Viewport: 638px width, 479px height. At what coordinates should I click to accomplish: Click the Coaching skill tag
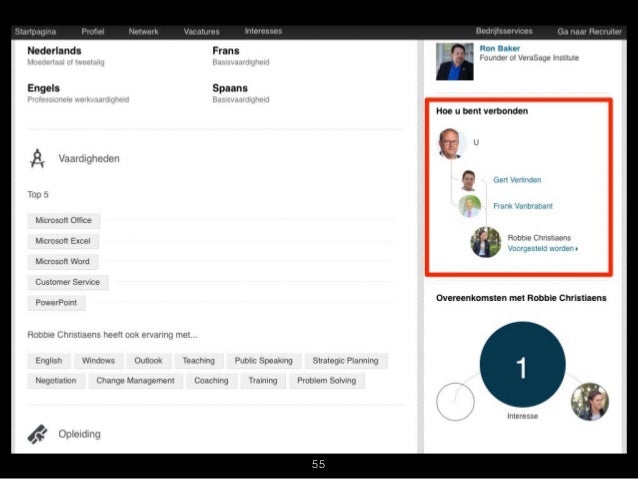[211, 381]
